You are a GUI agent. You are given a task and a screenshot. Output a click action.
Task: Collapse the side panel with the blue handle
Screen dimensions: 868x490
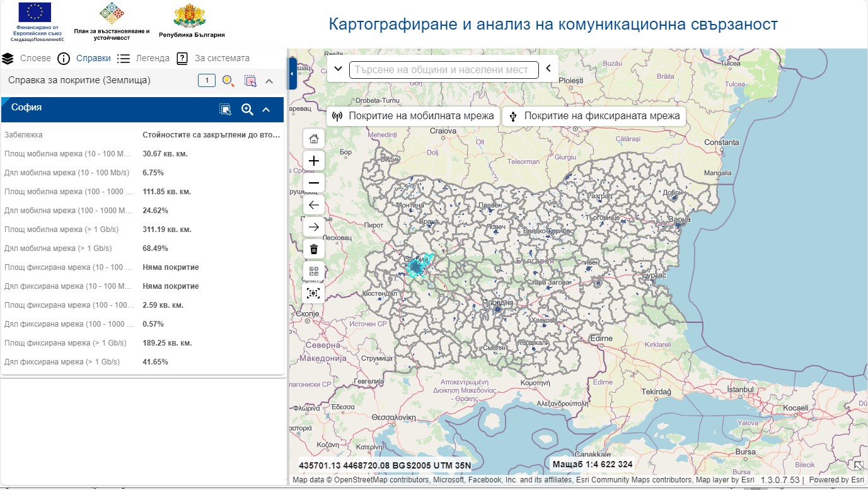coord(292,74)
